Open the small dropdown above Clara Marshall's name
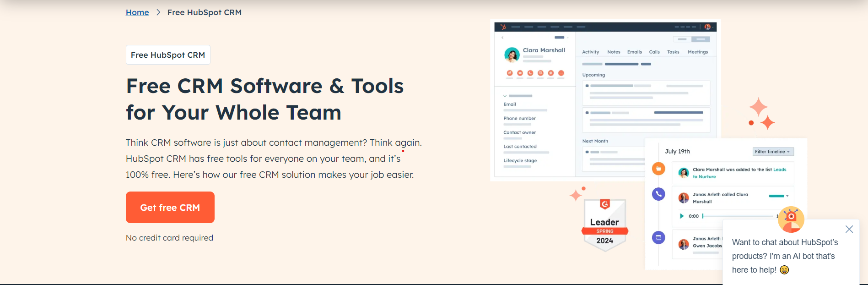Image resolution: width=868 pixels, height=285 pixels. (x=561, y=38)
